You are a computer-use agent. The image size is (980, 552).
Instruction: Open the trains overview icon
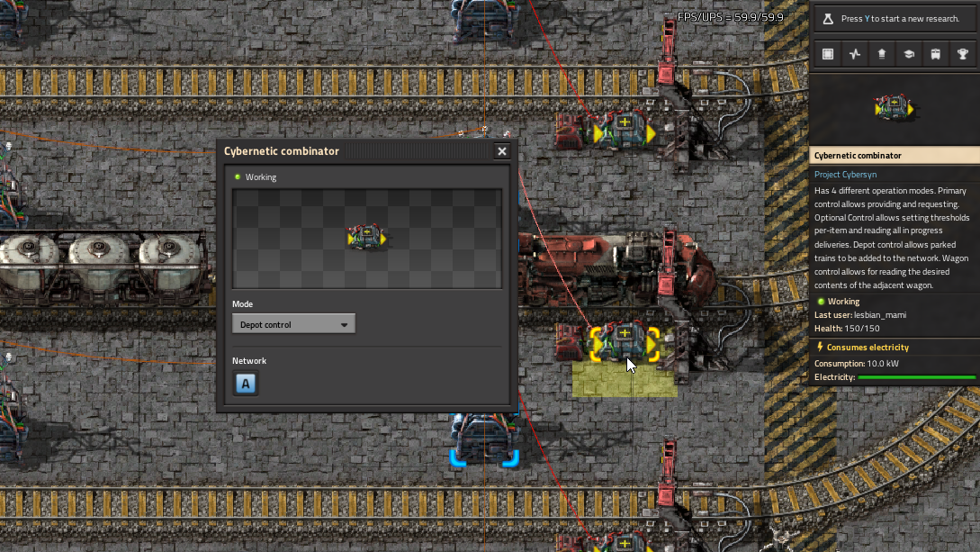[936, 54]
